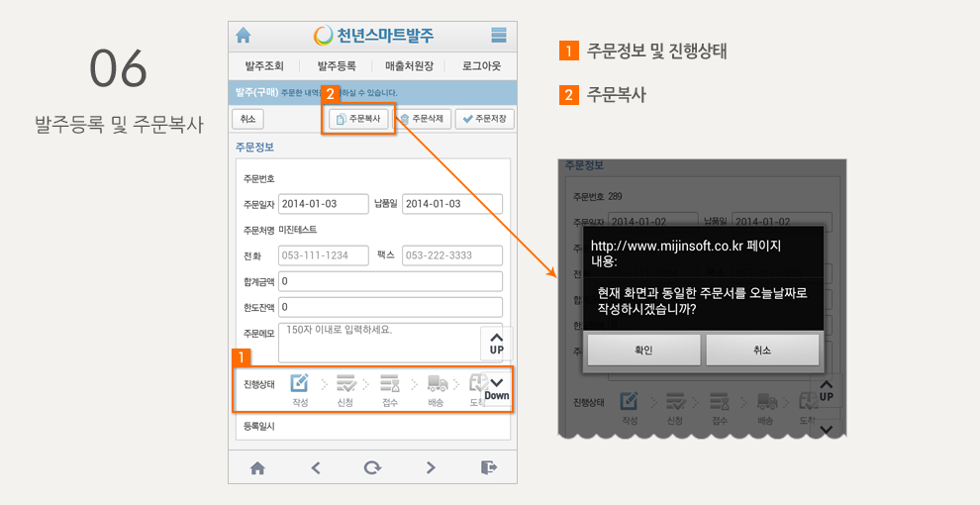Open the 매출처원장 tab
Screen dimensions: 980x505
[x=410, y=65]
